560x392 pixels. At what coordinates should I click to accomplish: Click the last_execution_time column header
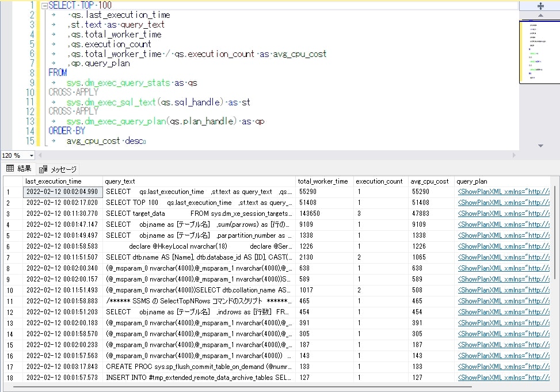point(63,181)
